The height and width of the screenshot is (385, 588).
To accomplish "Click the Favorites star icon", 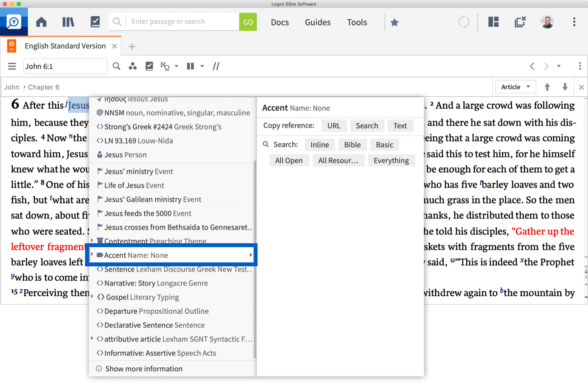I will [x=394, y=22].
